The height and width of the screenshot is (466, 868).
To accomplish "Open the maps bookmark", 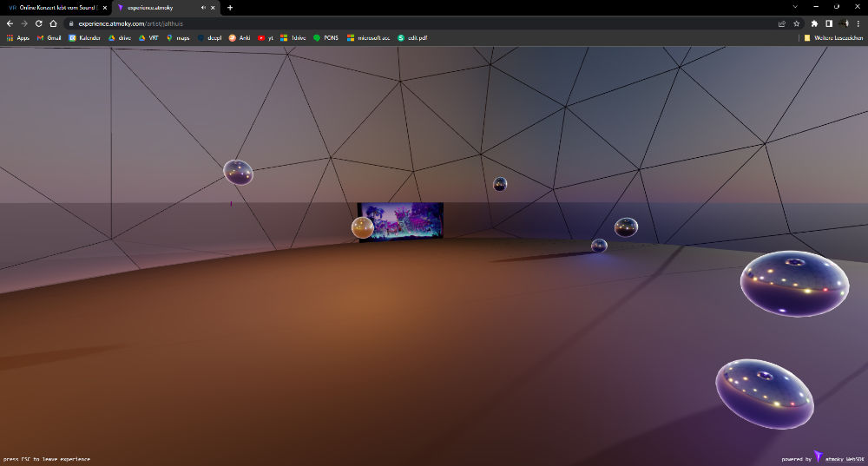I will click(178, 38).
